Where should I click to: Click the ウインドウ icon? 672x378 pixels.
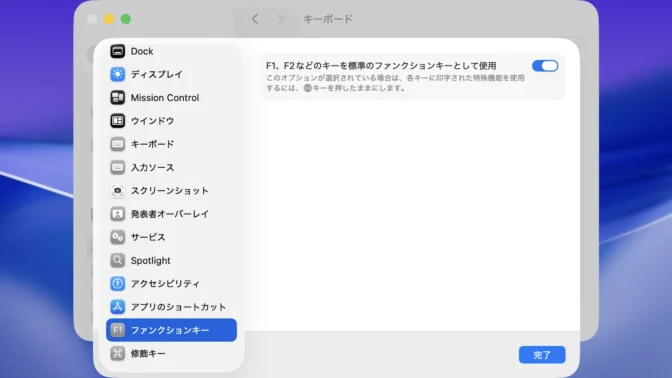coord(117,121)
